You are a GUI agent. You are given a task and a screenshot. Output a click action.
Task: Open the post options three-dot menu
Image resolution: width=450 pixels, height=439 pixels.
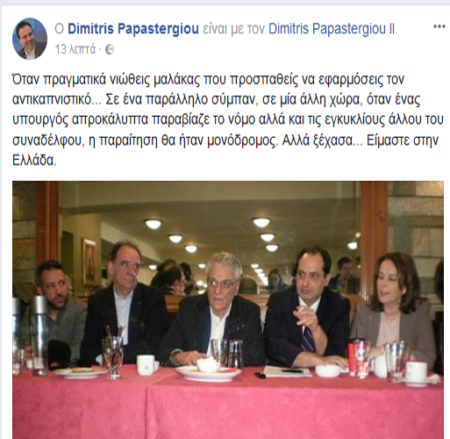[439, 27]
